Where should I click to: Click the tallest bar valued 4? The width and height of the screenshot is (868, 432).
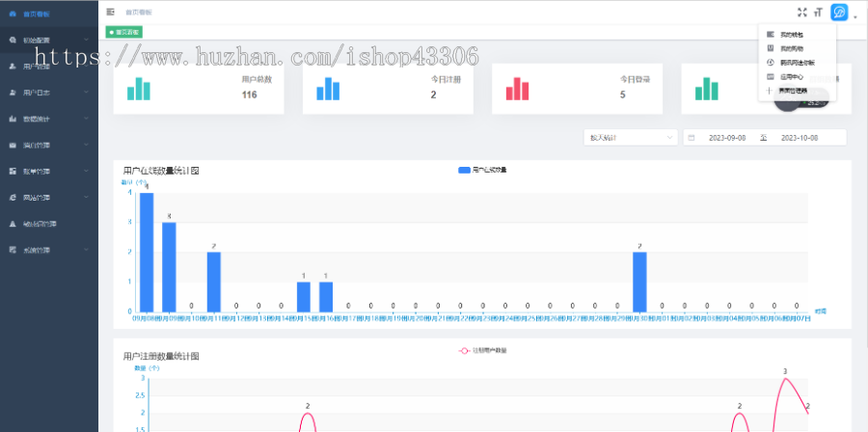[x=147, y=253]
